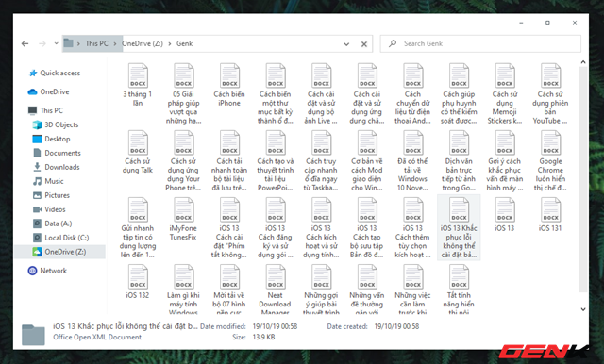Select 'iOS 132' document

(138, 282)
